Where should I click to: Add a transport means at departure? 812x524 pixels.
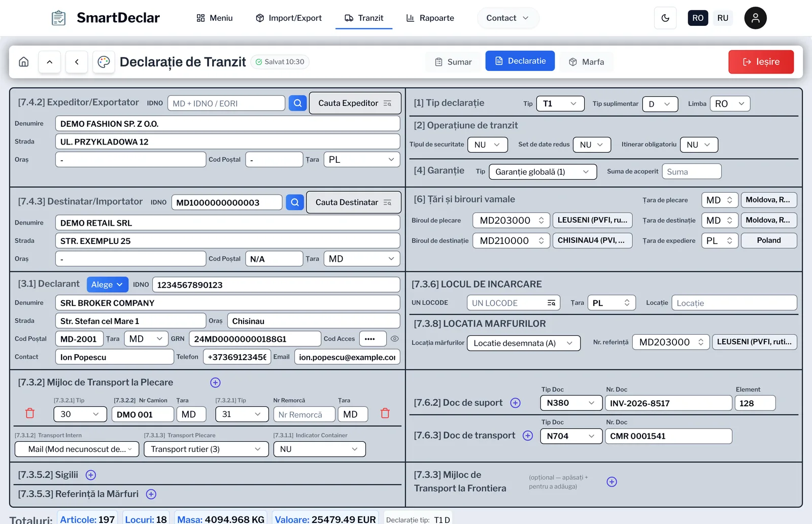pos(215,382)
